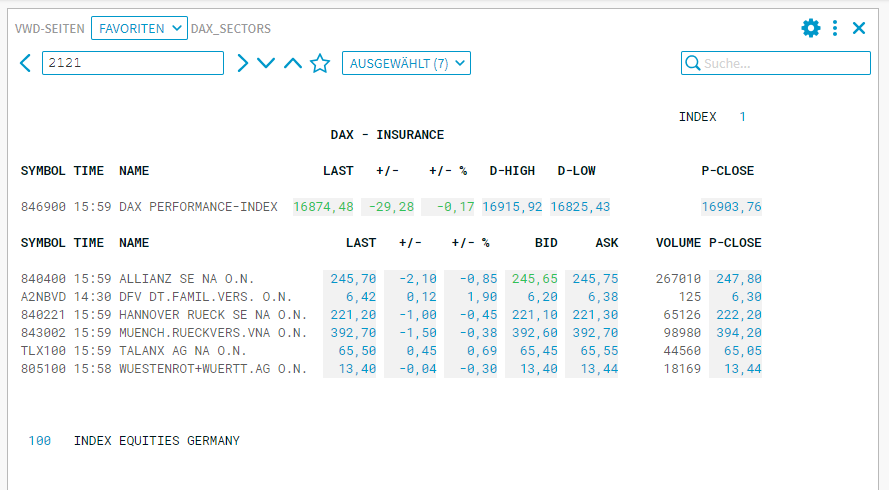This screenshot has height=490, width=889.
Task: Expand the Favoriten dropdown
Action: pyautogui.click(x=139, y=29)
